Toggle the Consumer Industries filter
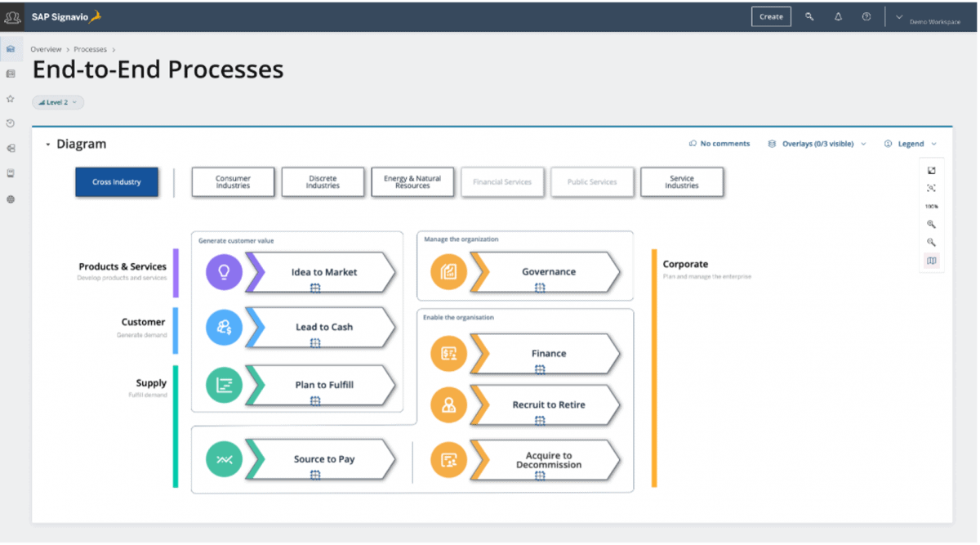This screenshot has height=545, width=980. (233, 181)
